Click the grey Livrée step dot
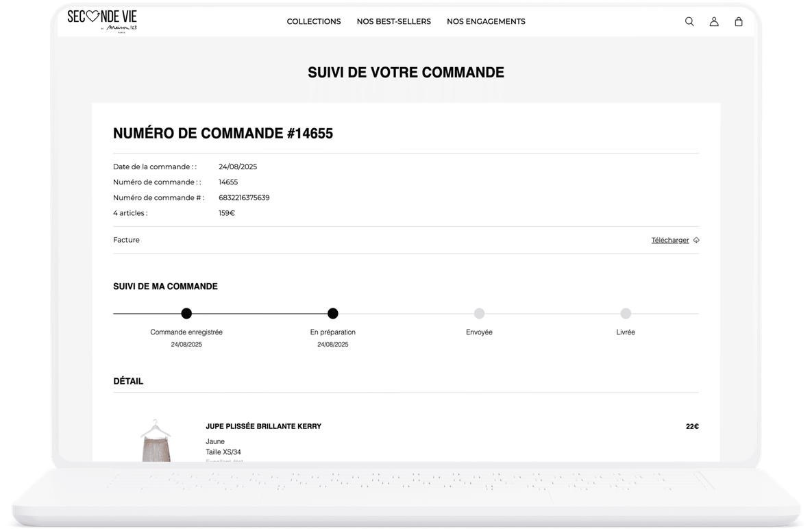This screenshot has width=812, height=529. [626, 314]
